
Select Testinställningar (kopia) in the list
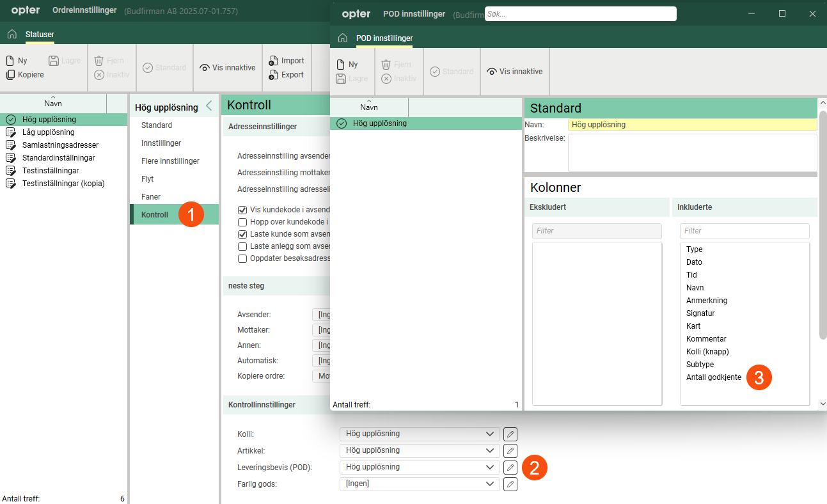coord(63,184)
